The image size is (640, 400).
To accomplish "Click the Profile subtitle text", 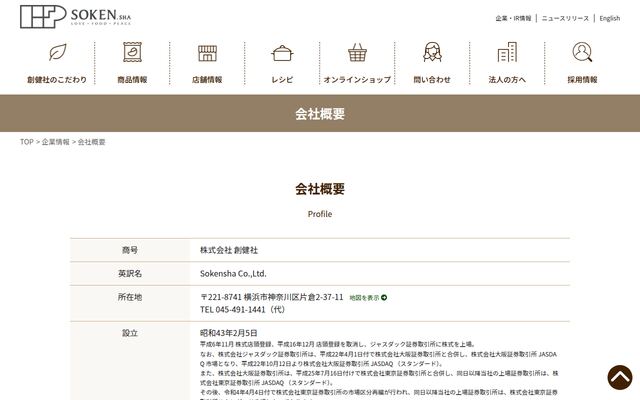I will [320, 214].
